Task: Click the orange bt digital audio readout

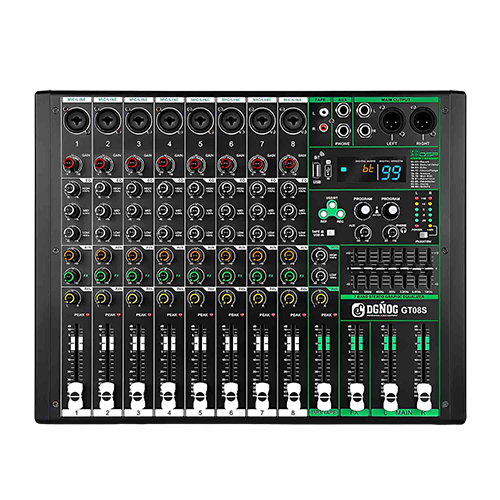Action: [x=368, y=169]
